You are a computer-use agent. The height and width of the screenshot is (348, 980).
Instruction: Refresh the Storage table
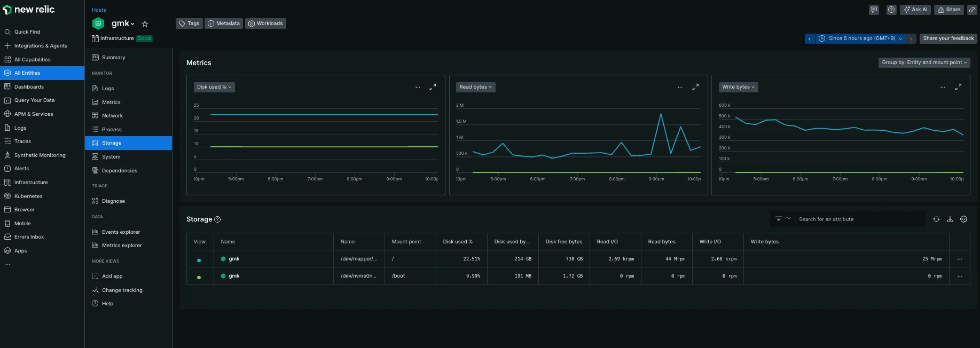point(936,219)
